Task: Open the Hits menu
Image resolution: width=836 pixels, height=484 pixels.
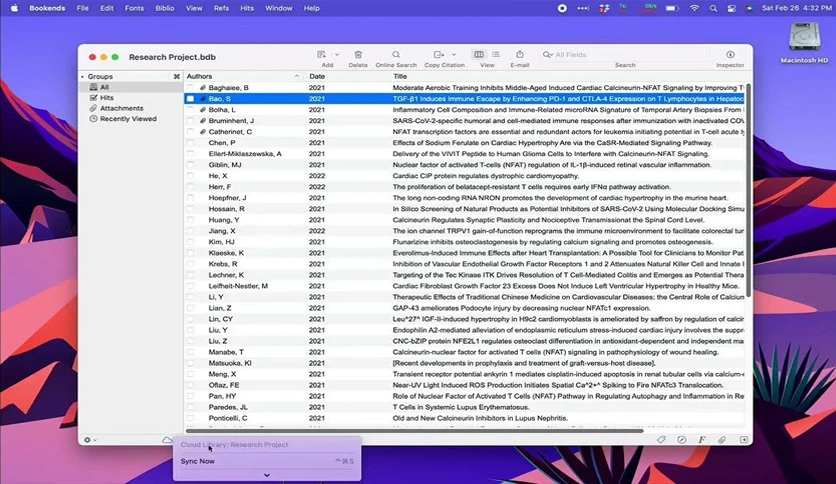Action: [247, 8]
